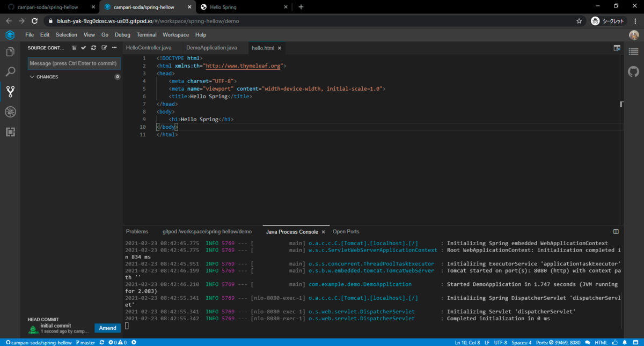Click the chat bubble icon in status bar
644x346 pixels.
click(588, 342)
